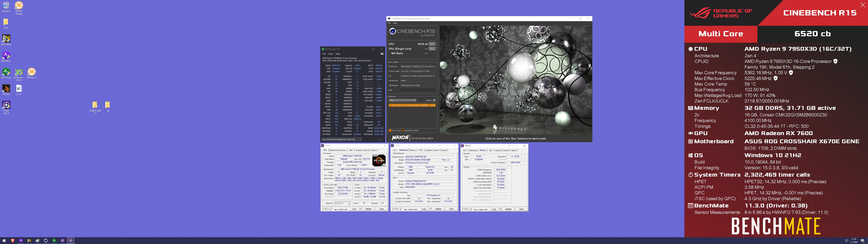Select the 3DMark 11 desktop shortcut
This screenshot has height=244, width=868.
click(x=31, y=73)
